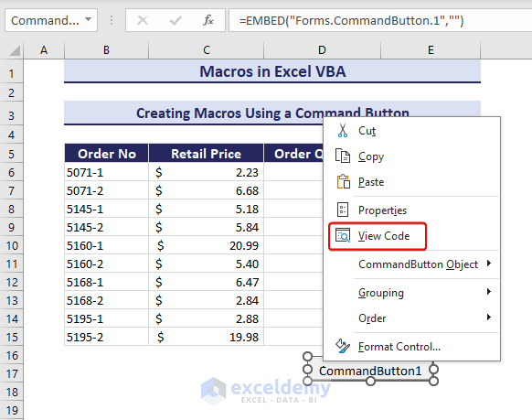
Task: Click retail price cell 6.47
Action: (x=206, y=282)
